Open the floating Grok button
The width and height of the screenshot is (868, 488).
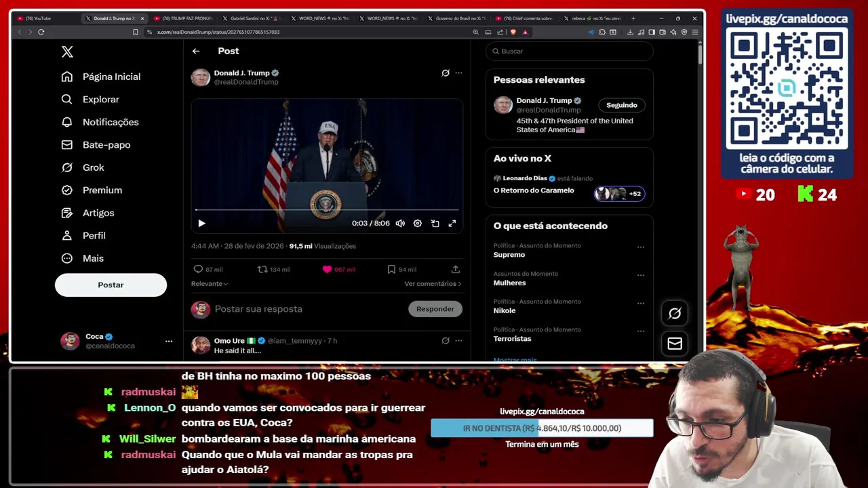[x=675, y=313]
